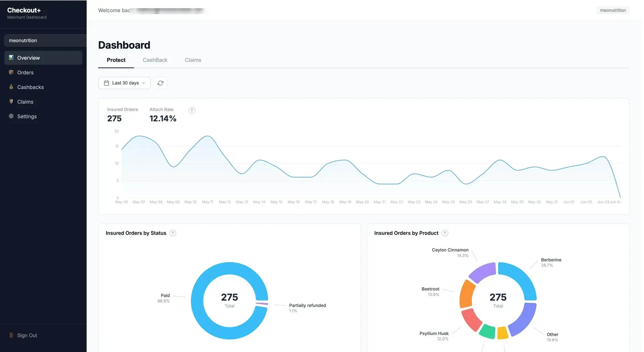
Task: Click the orange Beetroot donut segment
Action: pyautogui.click(x=466, y=294)
